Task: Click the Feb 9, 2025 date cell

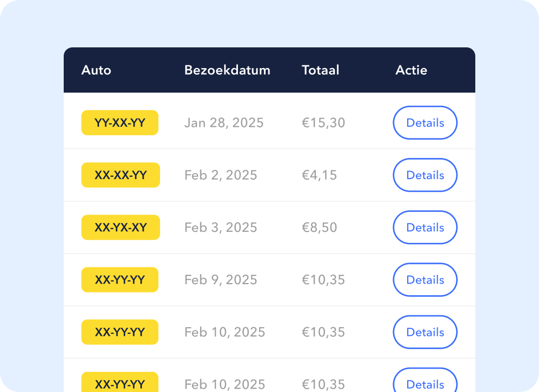Action: pyautogui.click(x=220, y=279)
